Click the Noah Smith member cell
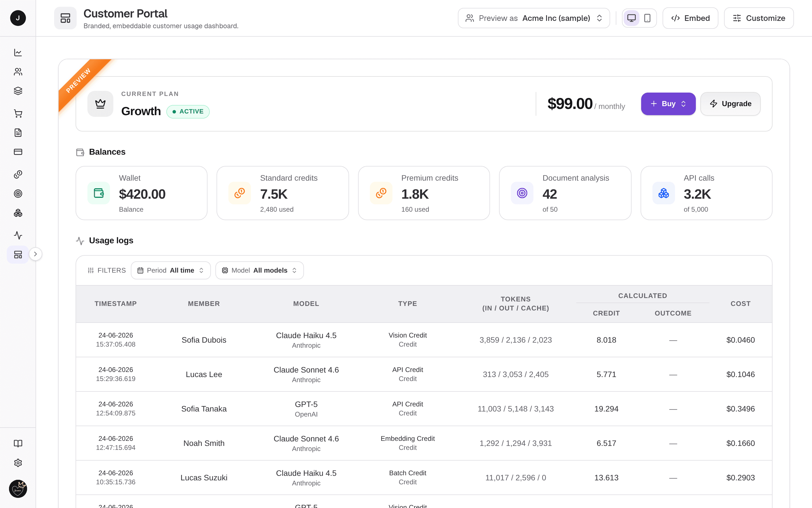This screenshot has width=812, height=508. point(204,443)
